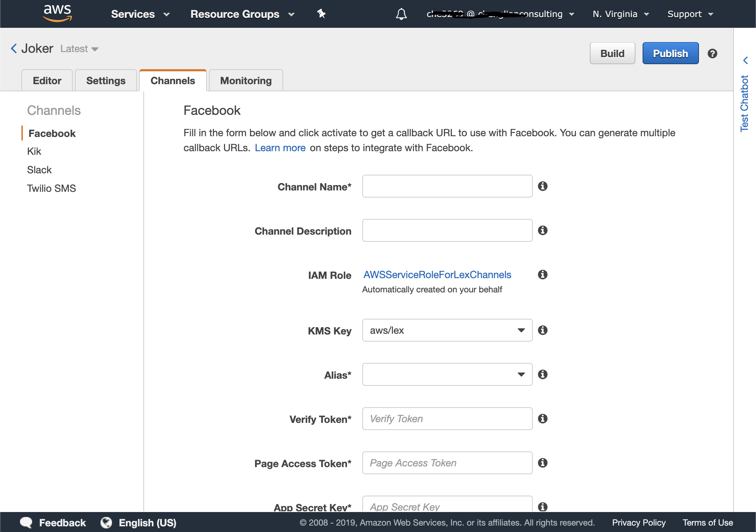
Task: Show info icon for Alias
Action: [x=543, y=374]
